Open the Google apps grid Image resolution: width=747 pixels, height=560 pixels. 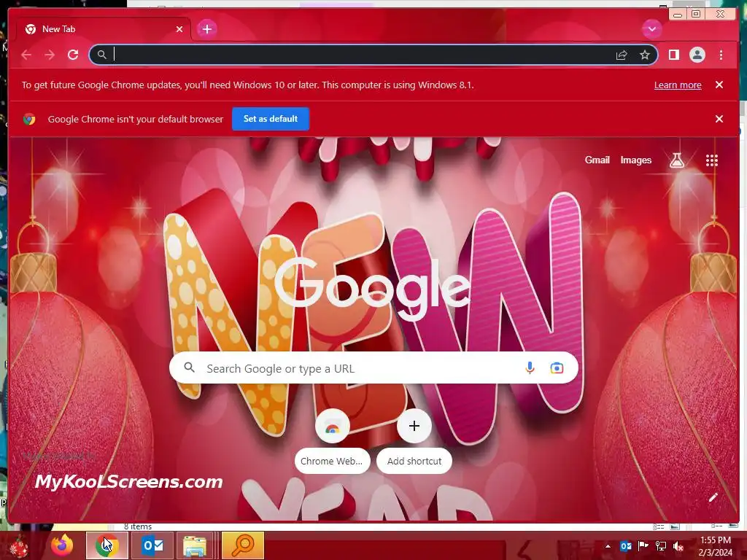click(x=711, y=160)
